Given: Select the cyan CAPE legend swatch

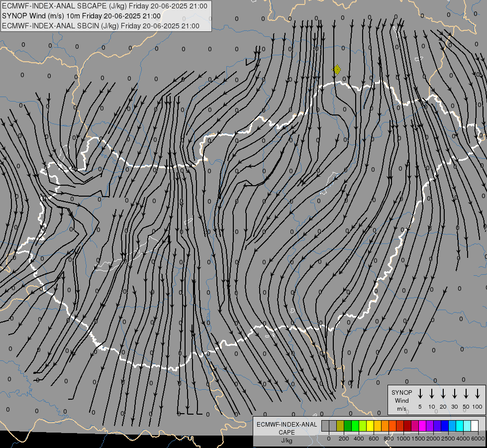Looking at the screenshot, I should [460, 426].
